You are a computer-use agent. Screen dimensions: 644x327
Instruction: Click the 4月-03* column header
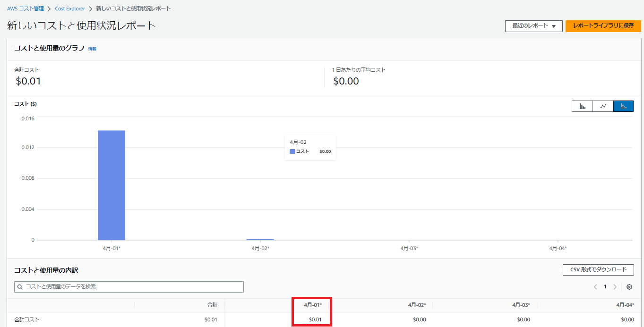click(x=521, y=305)
